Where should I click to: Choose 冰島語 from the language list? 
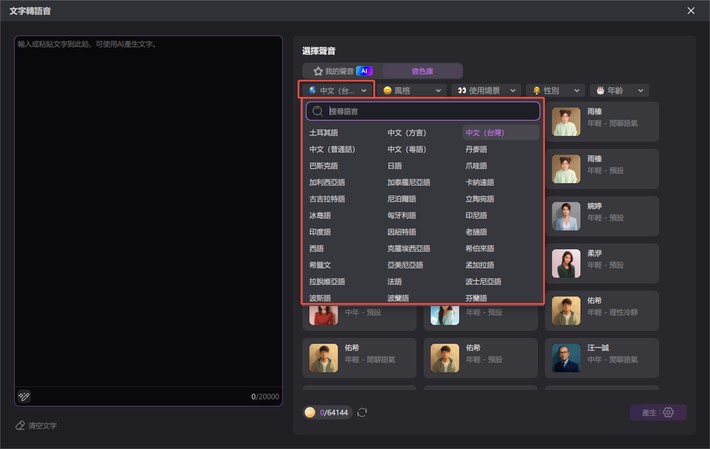(320, 215)
